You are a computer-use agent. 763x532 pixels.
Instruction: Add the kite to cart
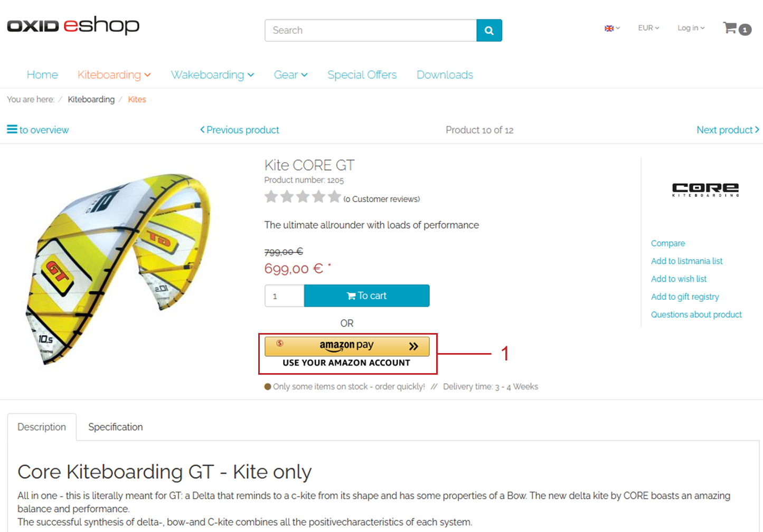click(366, 296)
